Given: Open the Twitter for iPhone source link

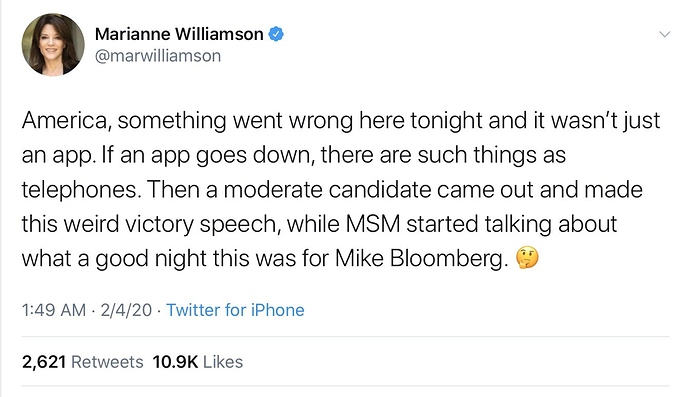Looking at the screenshot, I should [x=235, y=310].
